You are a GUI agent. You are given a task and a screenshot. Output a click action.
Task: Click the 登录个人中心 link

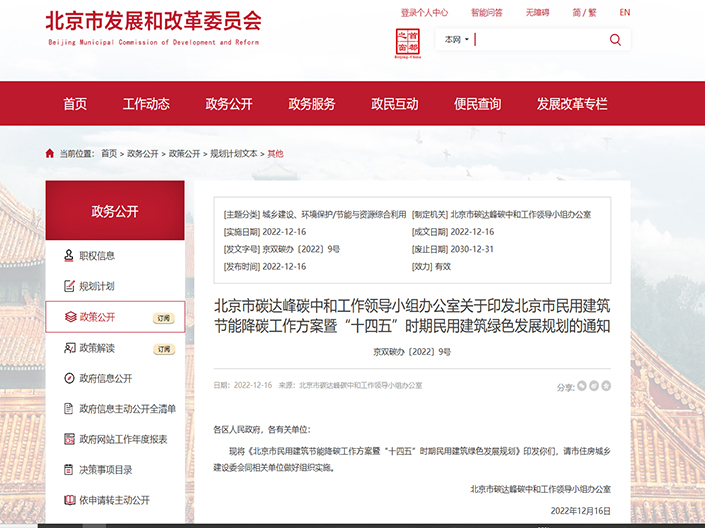pyautogui.click(x=424, y=13)
